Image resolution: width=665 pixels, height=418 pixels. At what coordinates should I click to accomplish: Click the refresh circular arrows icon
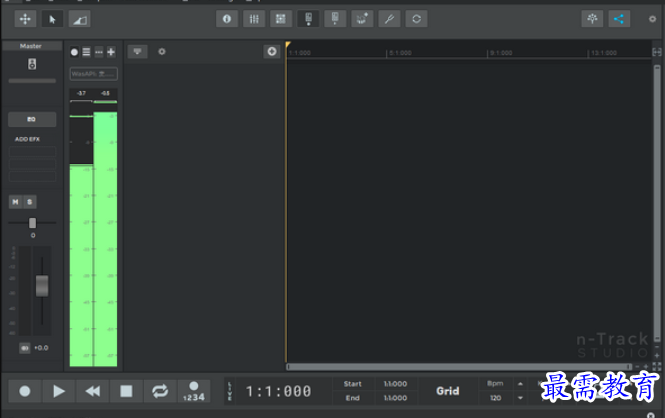[416, 19]
